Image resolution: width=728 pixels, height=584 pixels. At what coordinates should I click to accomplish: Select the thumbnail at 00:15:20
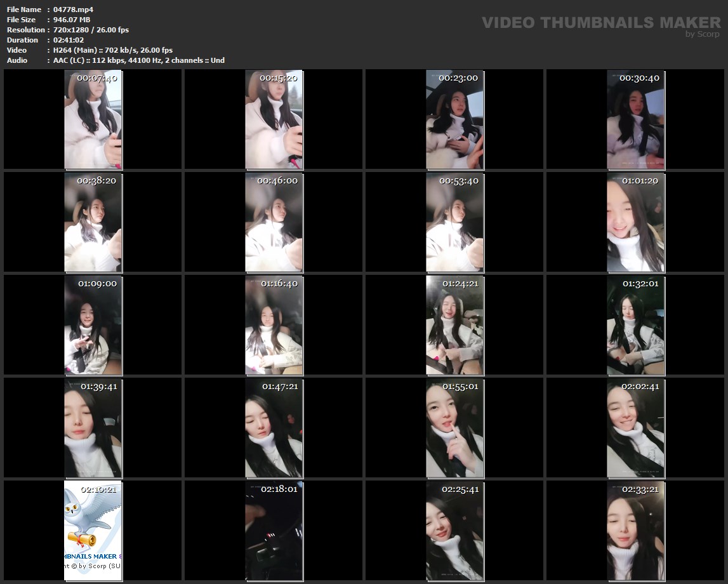point(274,119)
